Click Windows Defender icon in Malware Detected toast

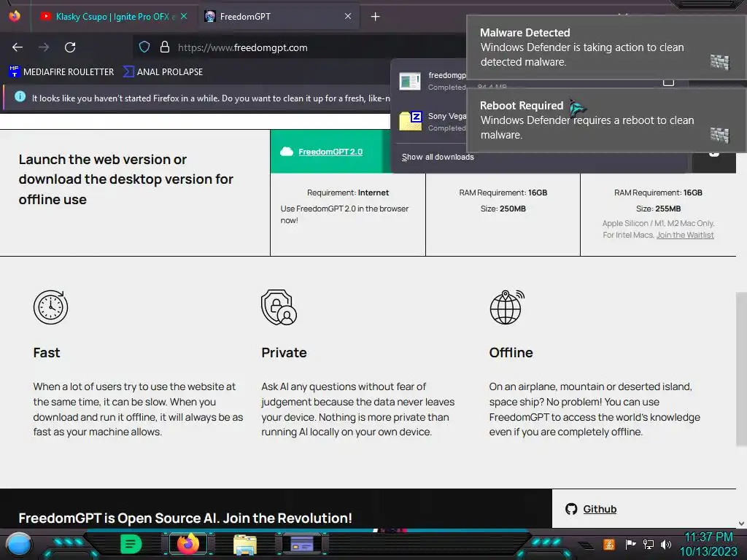pyautogui.click(x=719, y=62)
